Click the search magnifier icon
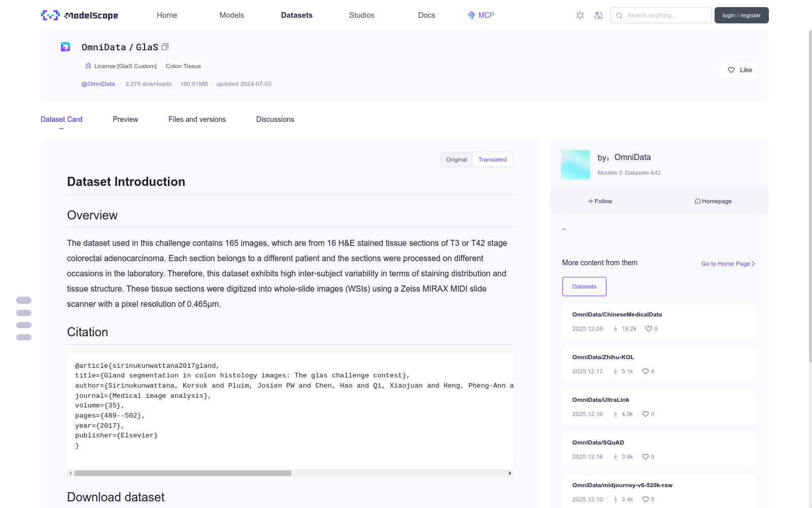812x508 pixels. 619,15
